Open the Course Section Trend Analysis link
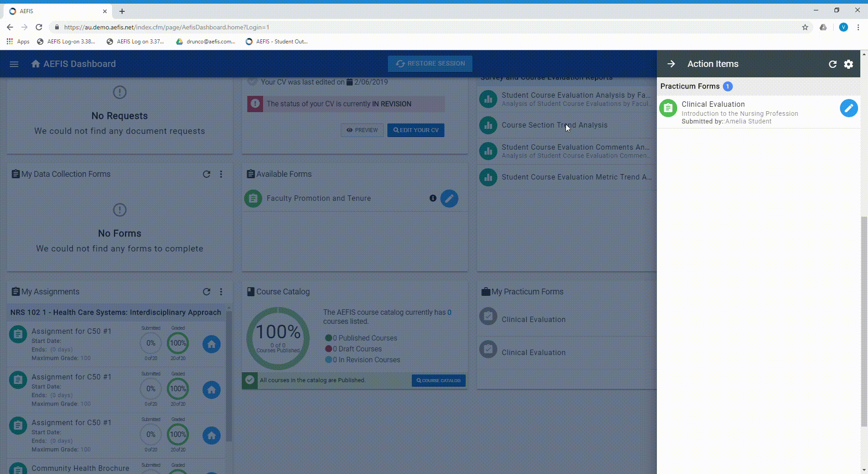Image resolution: width=868 pixels, height=474 pixels. click(x=554, y=125)
